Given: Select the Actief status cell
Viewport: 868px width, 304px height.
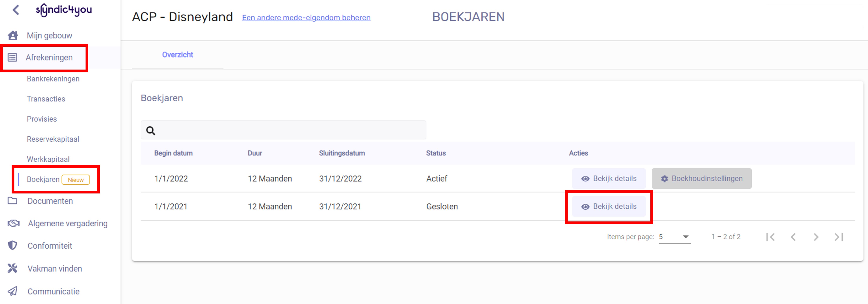Looking at the screenshot, I should [x=437, y=178].
